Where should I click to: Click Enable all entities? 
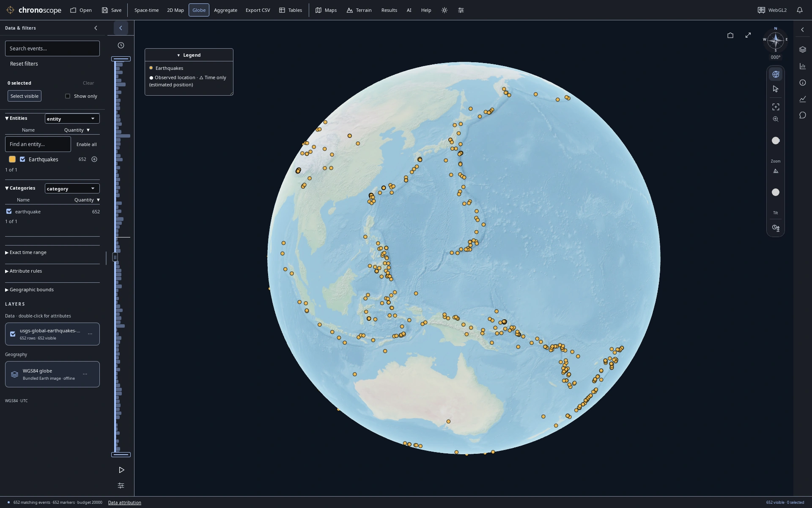click(86, 144)
